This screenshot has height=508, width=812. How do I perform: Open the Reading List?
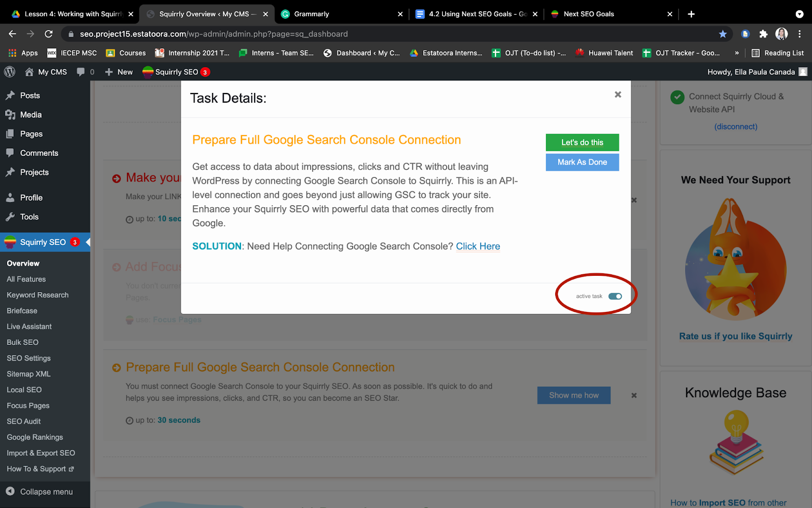(x=777, y=53)
